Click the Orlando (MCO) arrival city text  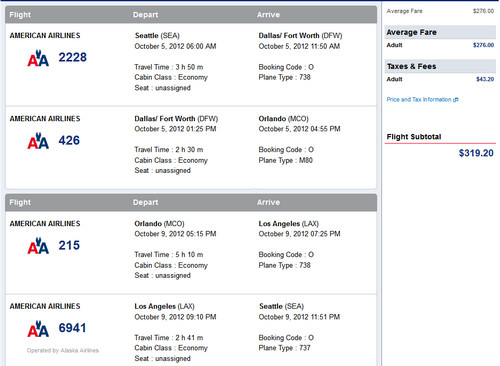(283, 119)
